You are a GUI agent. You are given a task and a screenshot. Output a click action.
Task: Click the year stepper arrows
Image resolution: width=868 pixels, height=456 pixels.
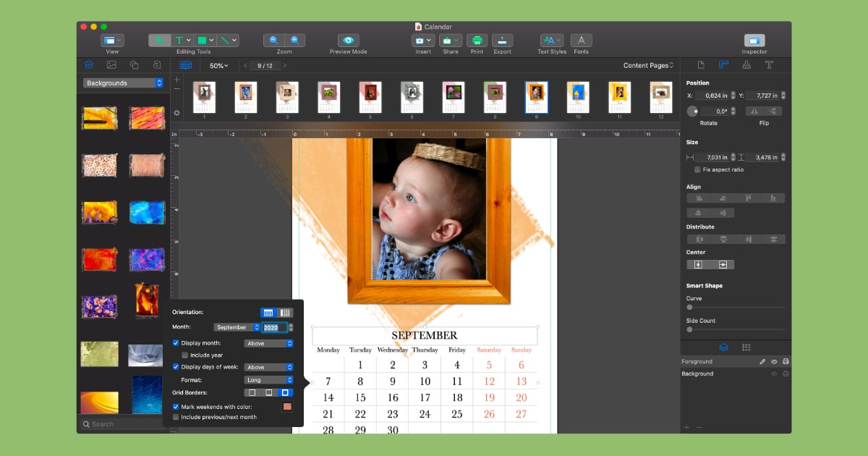(x=291, y=327)
